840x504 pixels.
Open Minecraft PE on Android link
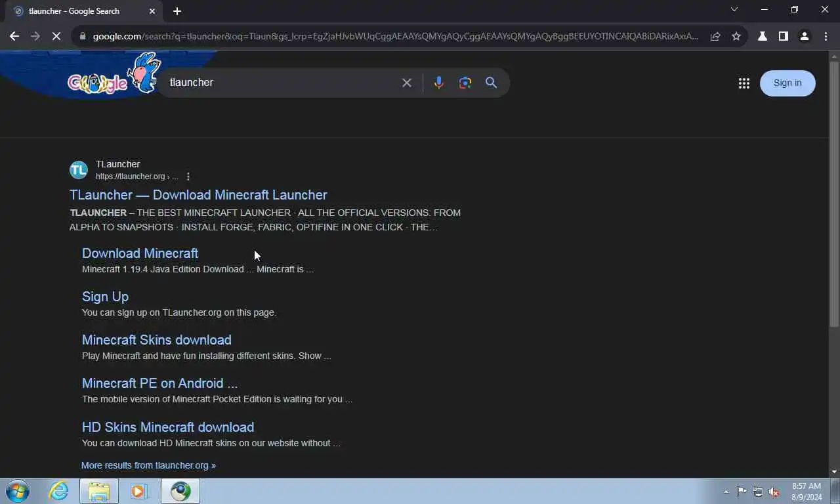click(159, 383)
